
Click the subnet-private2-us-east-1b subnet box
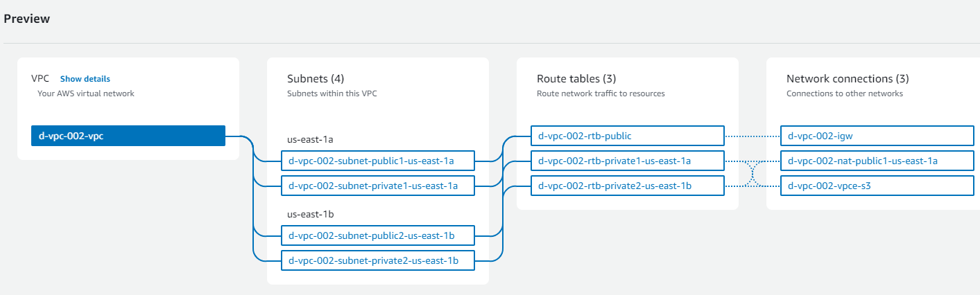coord(377,260)
